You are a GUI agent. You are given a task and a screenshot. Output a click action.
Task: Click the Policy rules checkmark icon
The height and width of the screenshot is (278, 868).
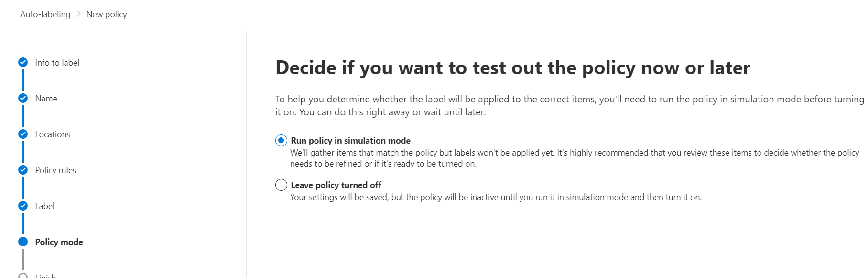pos(23,170)
